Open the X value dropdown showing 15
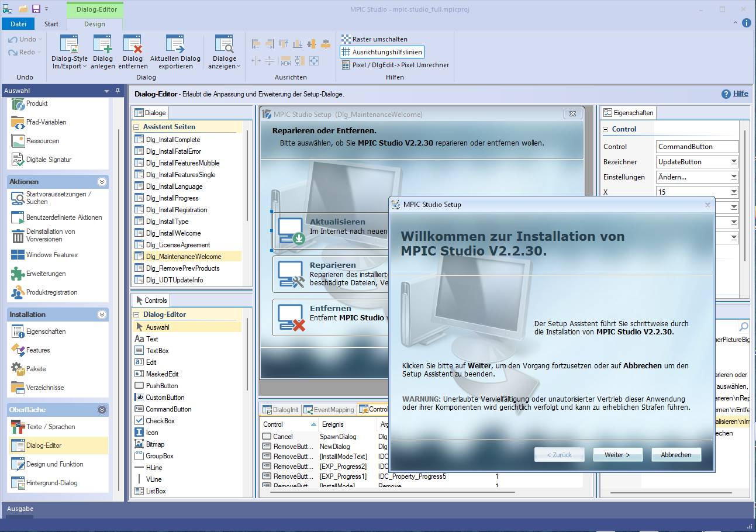Image resolution: width=756 pixels, height=532 pixels. 733,192
